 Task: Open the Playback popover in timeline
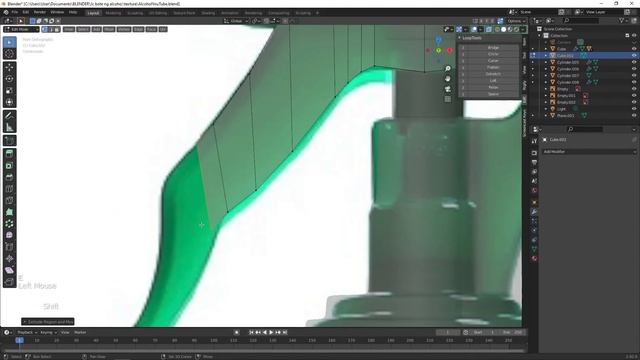27,332
